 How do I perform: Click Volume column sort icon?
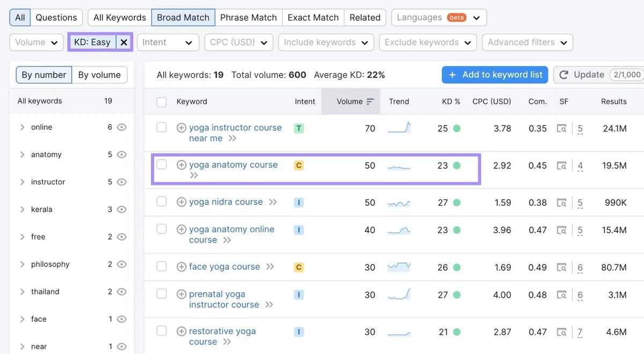click(370, 101)
